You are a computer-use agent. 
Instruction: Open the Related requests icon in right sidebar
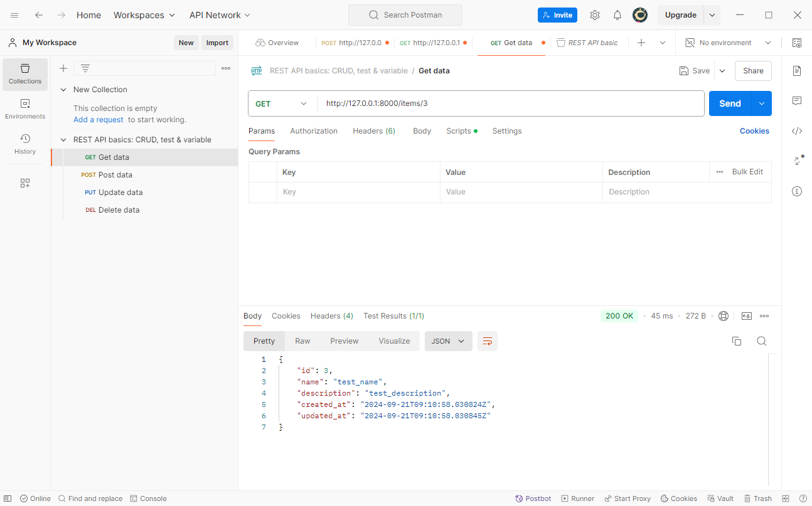point(798,161)
